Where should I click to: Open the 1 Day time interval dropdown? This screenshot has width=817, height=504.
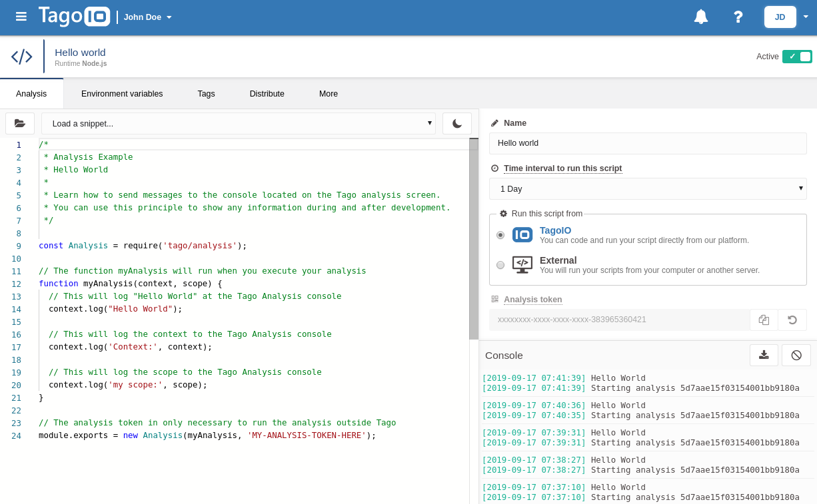[x=648, y=188]
